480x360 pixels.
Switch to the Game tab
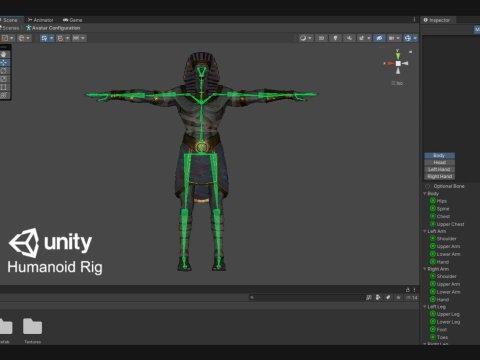click(73, 20)
